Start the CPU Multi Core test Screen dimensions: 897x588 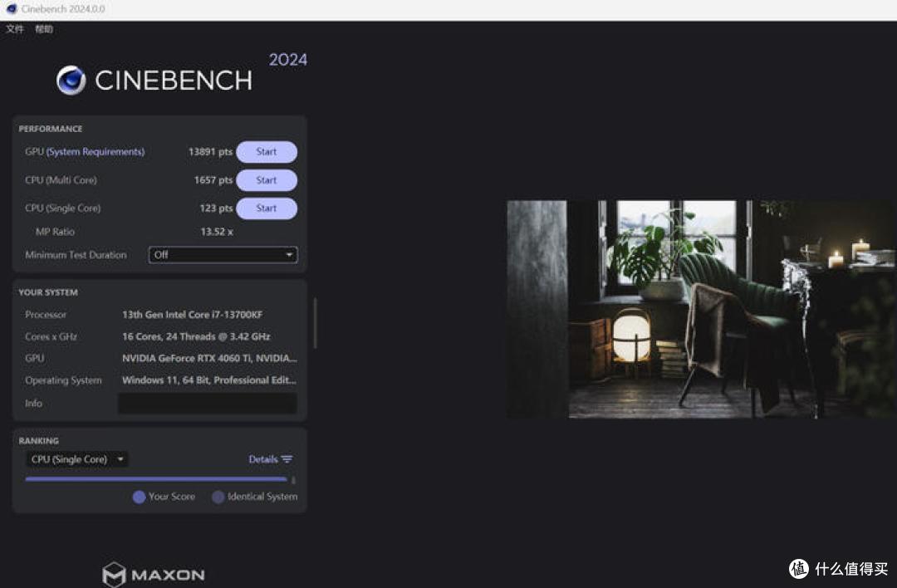pyautogui.click(x=267, y=180)
